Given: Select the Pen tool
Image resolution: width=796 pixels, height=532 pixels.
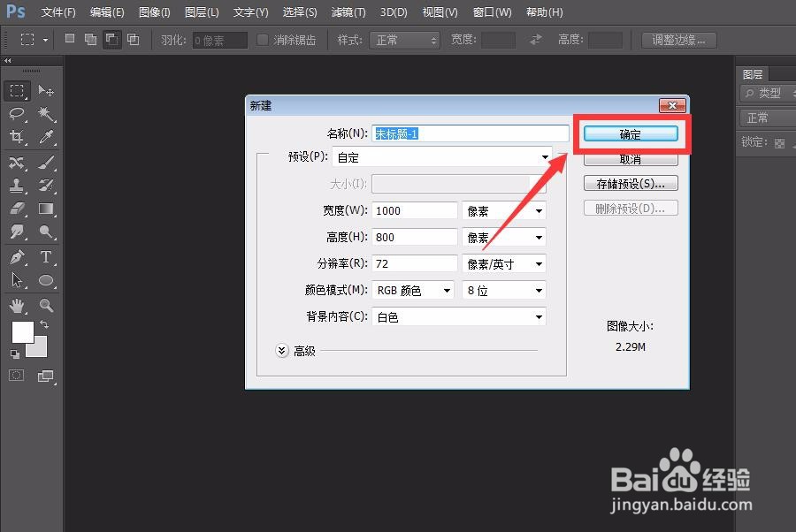Looking at the screenshot, I should [x=17, y=257].
